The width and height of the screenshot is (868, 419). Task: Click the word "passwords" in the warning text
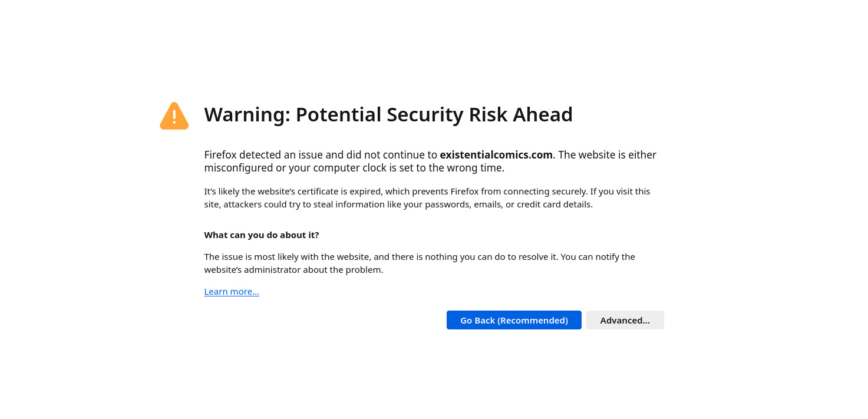(x=444, y=204)
